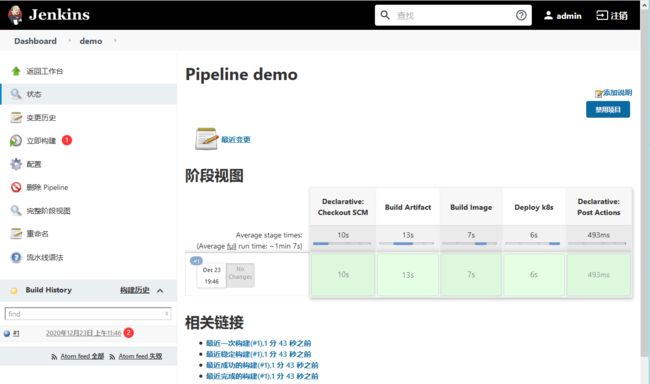
Task: Click the Jenkins logo icon
Action: (x=15, y=15)
